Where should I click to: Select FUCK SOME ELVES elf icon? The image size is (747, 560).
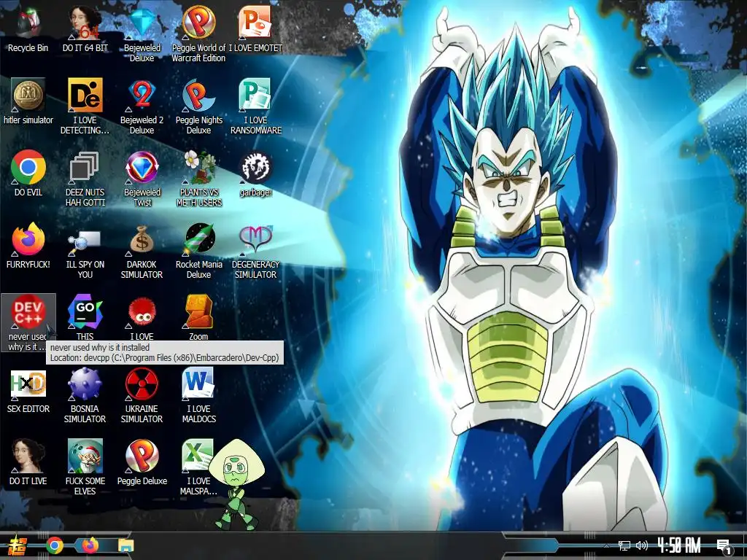pos(85,456)
